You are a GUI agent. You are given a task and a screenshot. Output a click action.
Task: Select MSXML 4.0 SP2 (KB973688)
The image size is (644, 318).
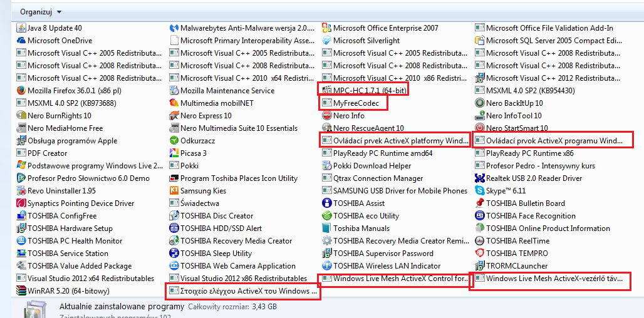[66, 103]
